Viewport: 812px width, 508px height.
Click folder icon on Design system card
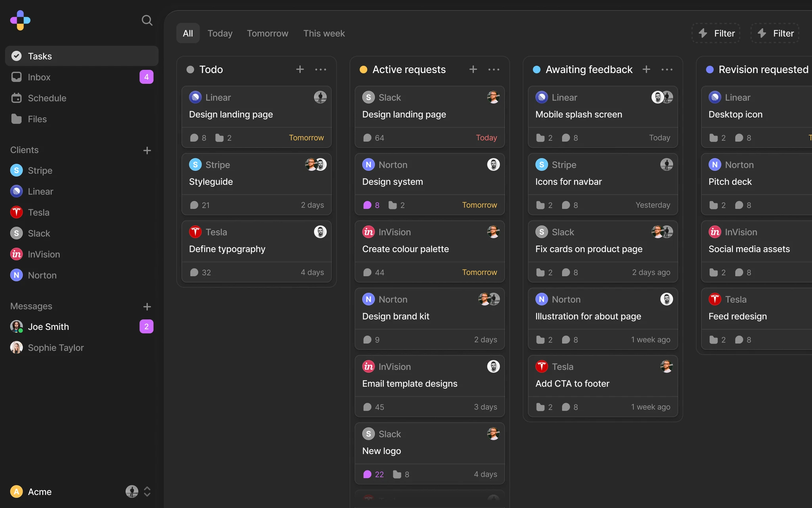393,205
